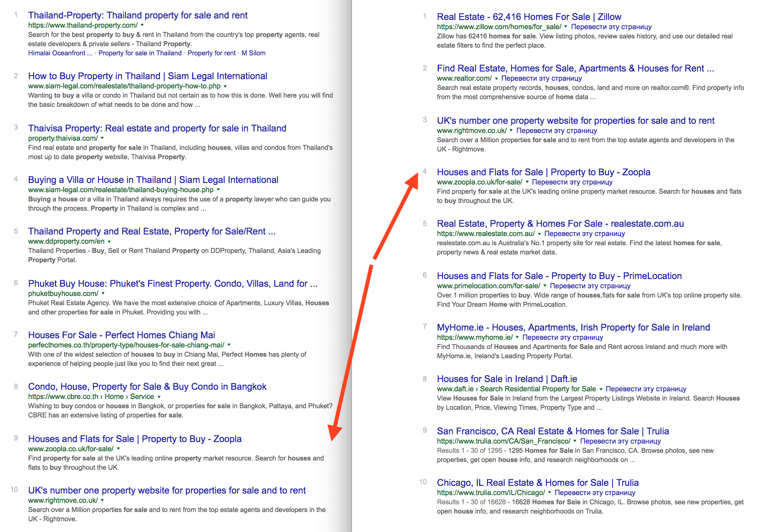Open Find Real Estate realtor.com result title

(x=575, y=68)
